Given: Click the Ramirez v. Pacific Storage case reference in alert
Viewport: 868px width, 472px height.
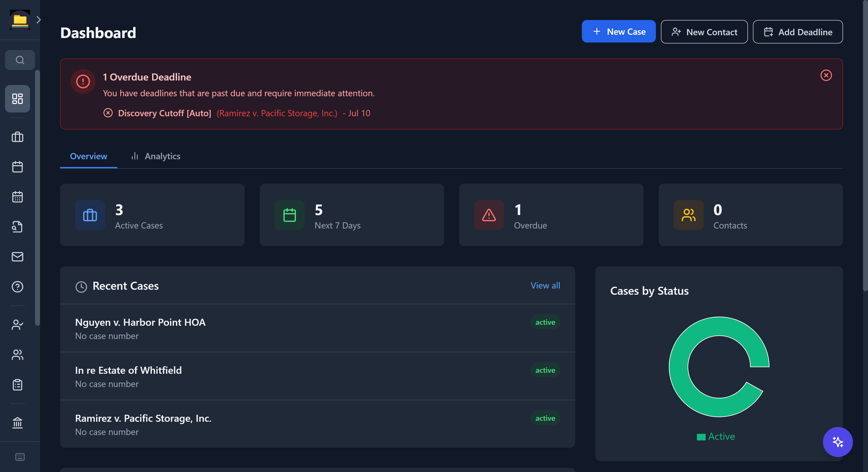Looking at the screenshot, I should [x=277, y=113].
